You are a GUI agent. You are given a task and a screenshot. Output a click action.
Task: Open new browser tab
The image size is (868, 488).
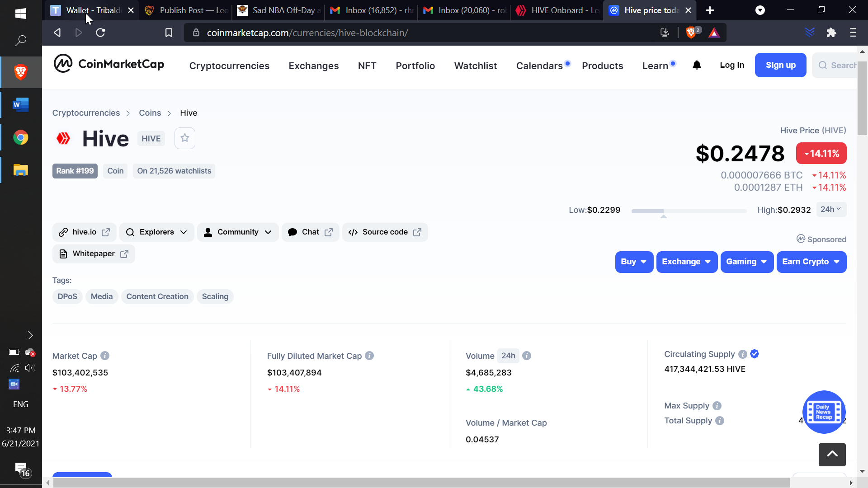[x=710, y=10]
